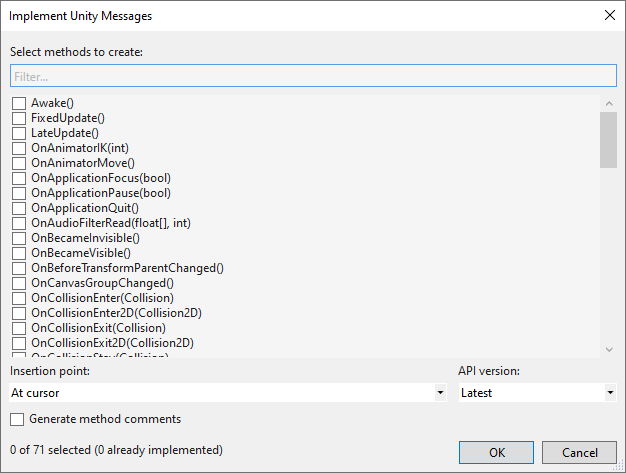This screenshot has height=473, width=626.
Task: Click the Awake() method label
Action: point(52,103)
